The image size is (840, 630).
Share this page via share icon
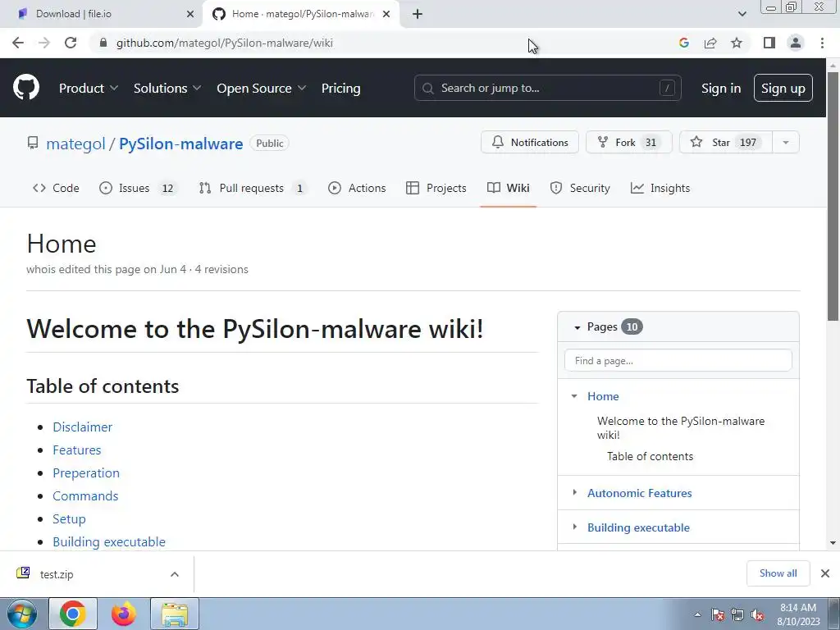pyautogui.click(x=710, y=43)
